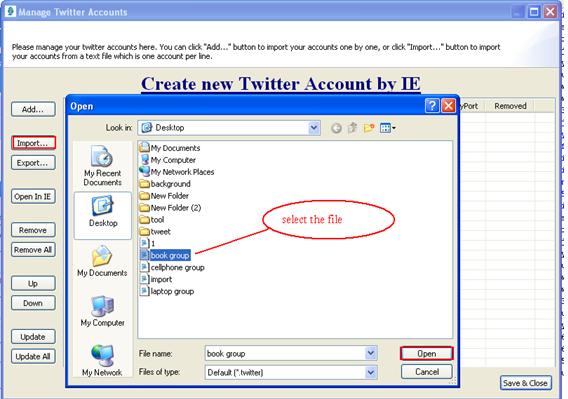Select the New Folder item
Image resolution: width=568 pixels, height=399 pixels.
[x=164, y=196]
